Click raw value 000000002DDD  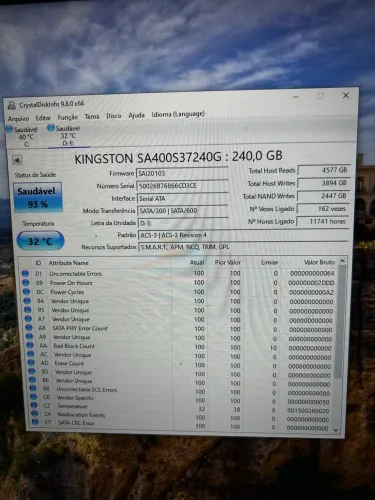pos(311,283)
